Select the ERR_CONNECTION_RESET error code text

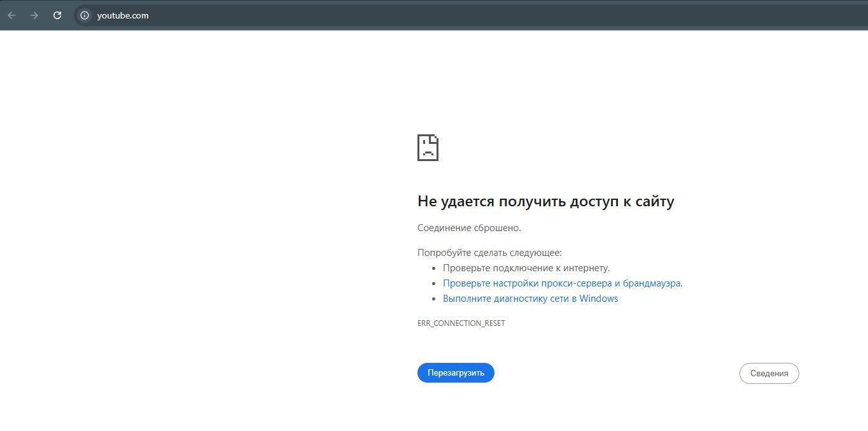click(x=461, y=323)
